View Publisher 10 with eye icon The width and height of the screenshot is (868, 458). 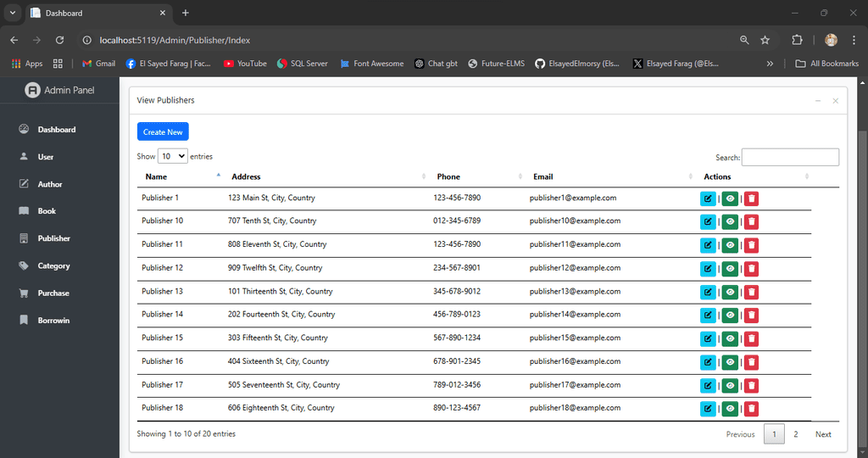(730, 222)
